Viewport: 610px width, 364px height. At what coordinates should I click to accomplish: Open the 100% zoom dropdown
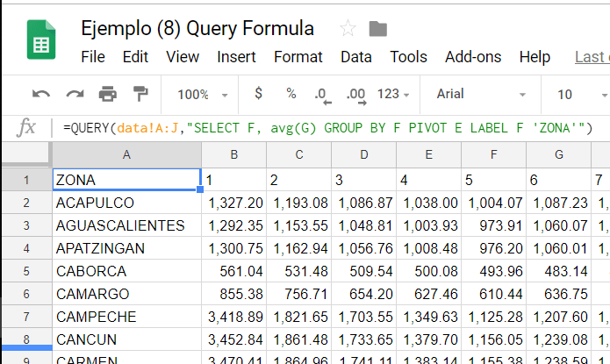click(202, 95)
